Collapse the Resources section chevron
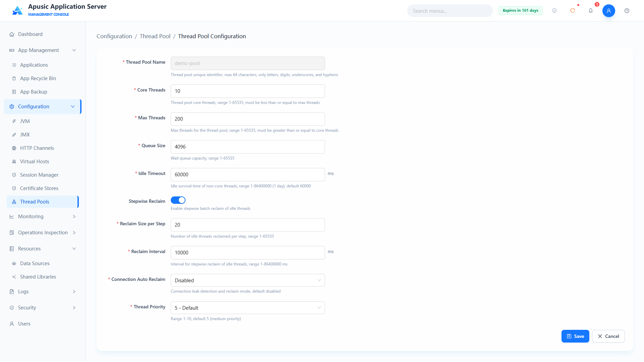This screenshot has height=362, width=644. pos(74,249)
